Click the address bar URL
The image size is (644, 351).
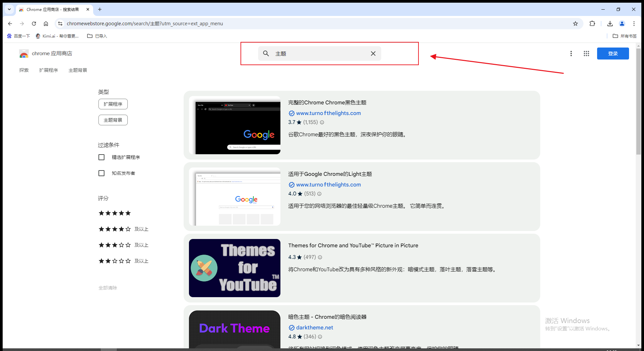click(x=145, y=24)
